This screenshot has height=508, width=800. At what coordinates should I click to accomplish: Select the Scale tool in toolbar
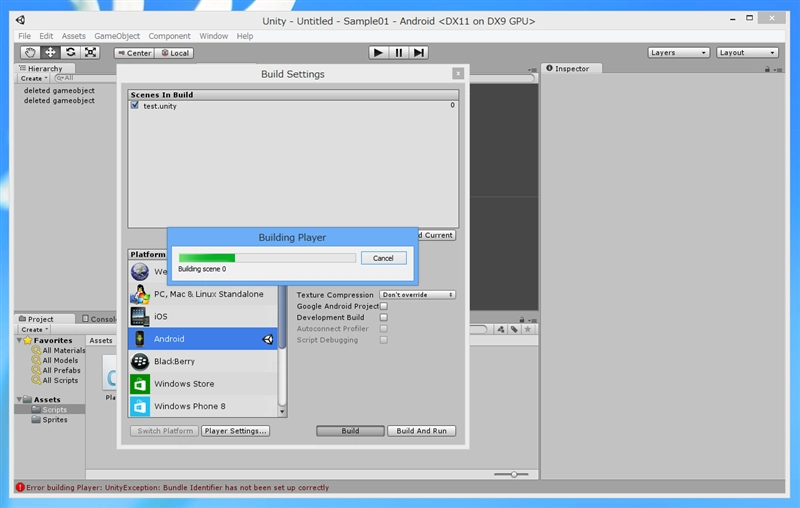click(x=90, y=52)
